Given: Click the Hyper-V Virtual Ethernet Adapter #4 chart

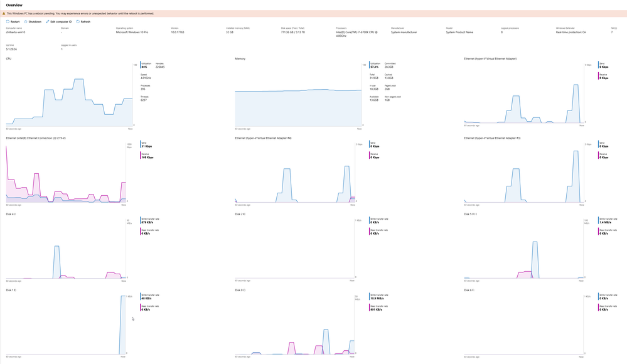Looking at the screenshot, I should 295,173.
